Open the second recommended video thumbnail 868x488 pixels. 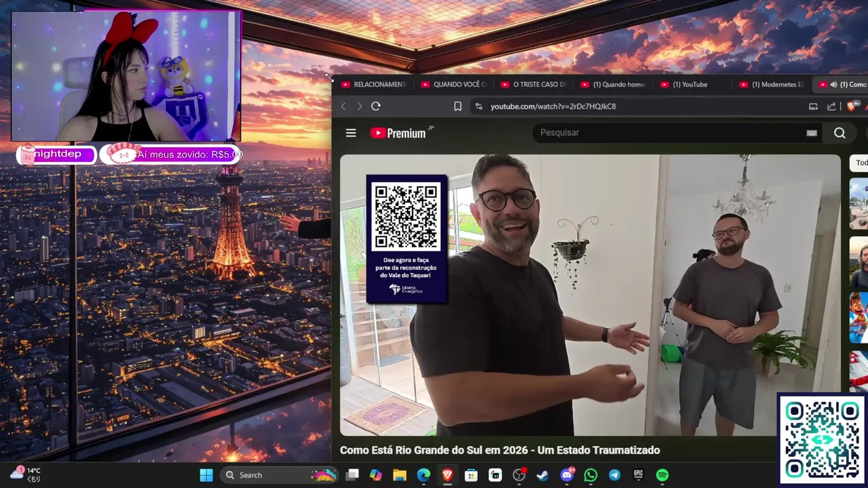(x=859, y=262)
